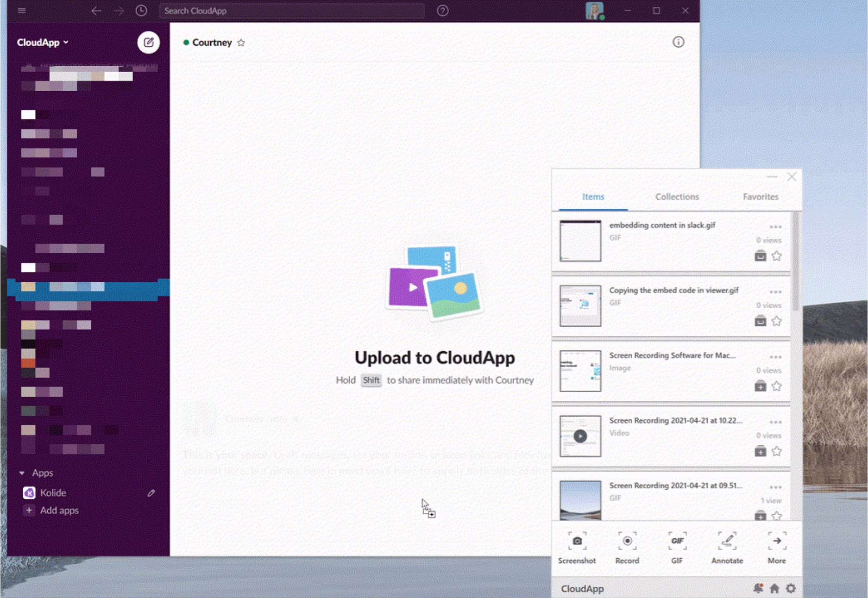Click into the Search CloudApp field
Image resolution: width=868 pixels, height=598 pixels.
pos(292,11)
